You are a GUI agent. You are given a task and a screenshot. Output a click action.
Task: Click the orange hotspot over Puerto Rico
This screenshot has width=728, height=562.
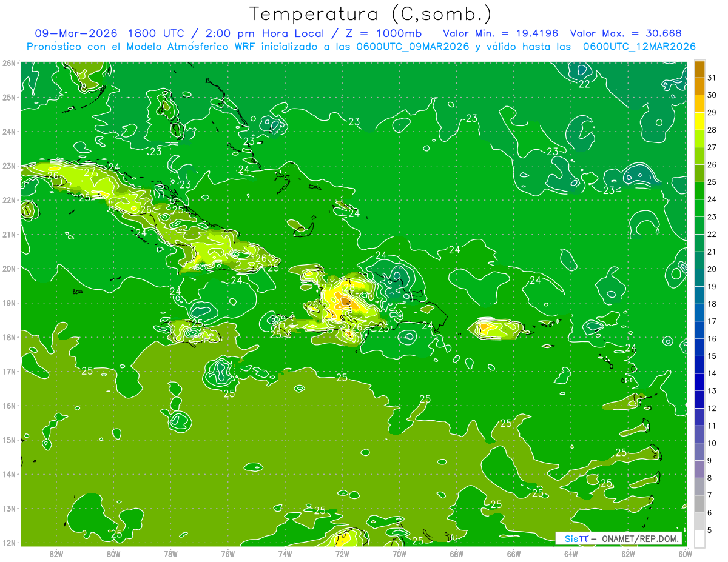484,327
